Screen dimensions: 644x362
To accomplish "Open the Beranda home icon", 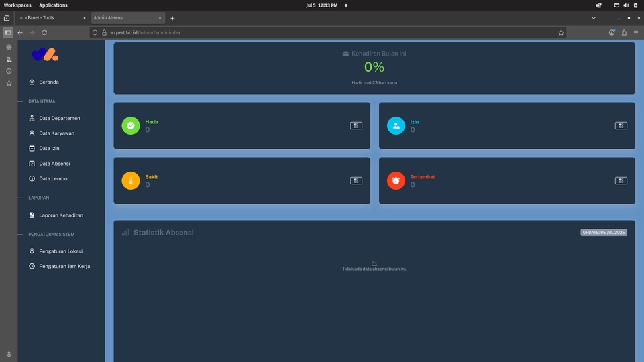I will click(x=32, y=82).
